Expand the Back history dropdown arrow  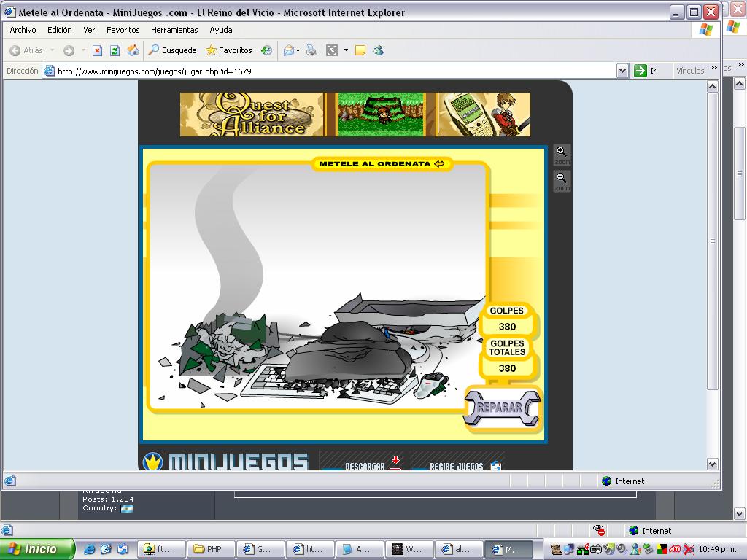(52, 50)
